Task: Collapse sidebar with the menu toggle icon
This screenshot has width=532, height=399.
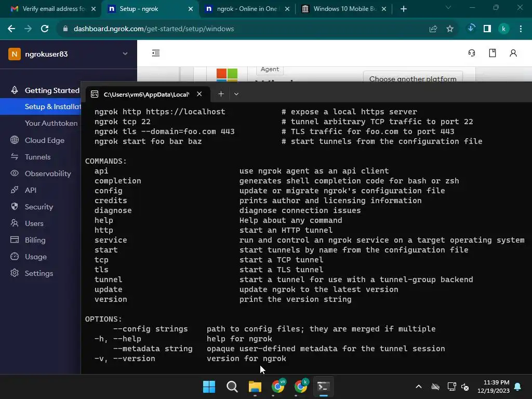Action: click(156, 53)
